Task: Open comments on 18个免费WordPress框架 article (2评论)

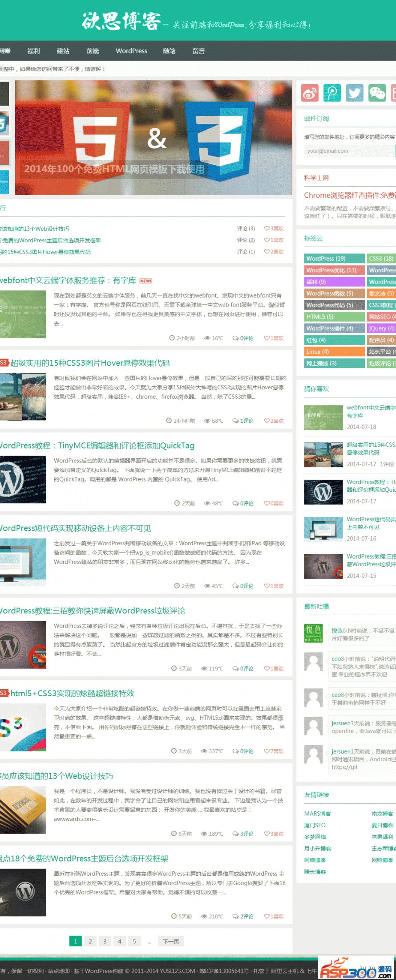Action: coord(243,916)
